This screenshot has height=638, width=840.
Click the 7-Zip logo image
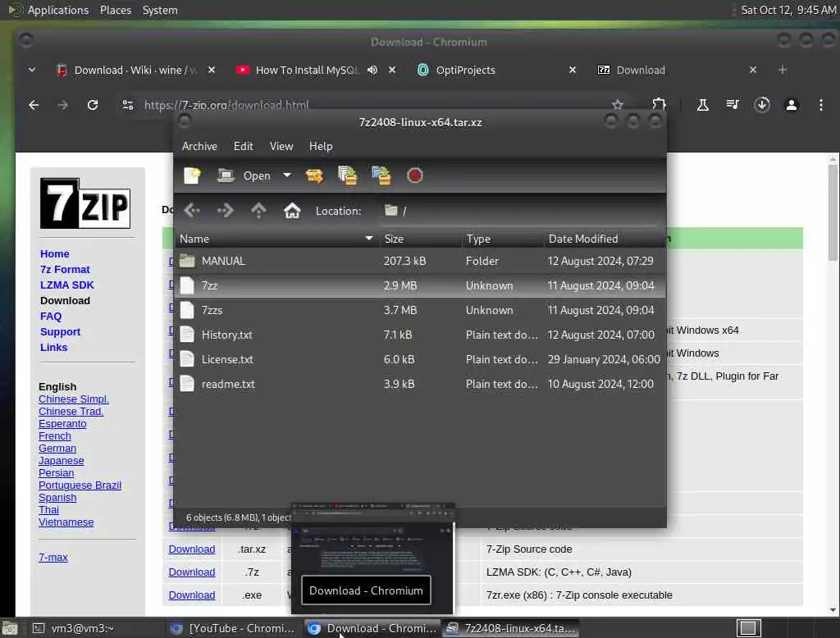[x=85, y=203]
